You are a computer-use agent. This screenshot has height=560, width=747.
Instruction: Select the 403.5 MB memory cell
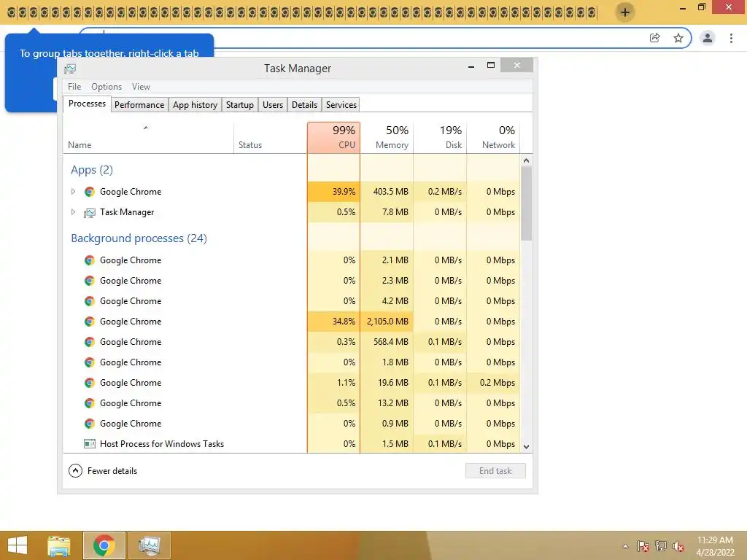click(x=387, y=192)
